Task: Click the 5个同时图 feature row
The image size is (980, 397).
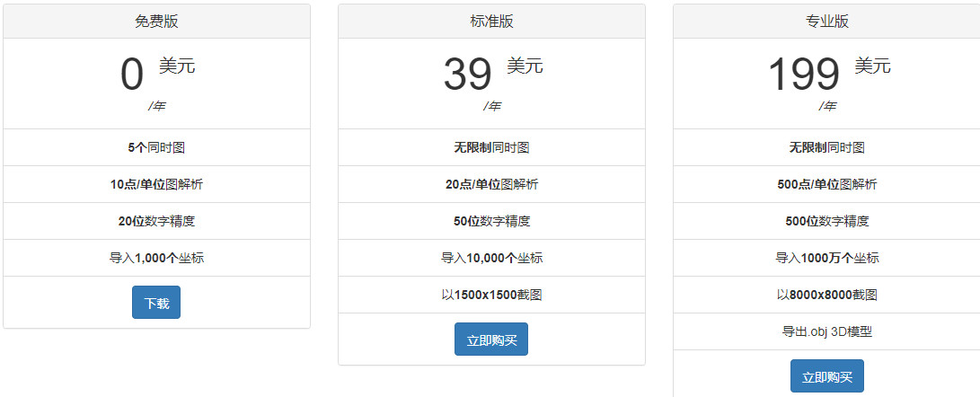Action: click(156, 147)
